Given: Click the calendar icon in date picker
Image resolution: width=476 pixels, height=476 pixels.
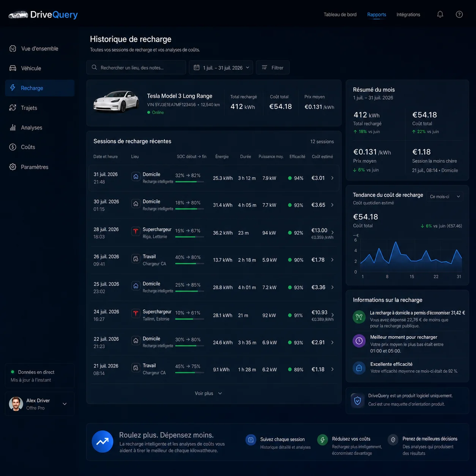Looking at the screenshot, I should [x=197, y=68].
